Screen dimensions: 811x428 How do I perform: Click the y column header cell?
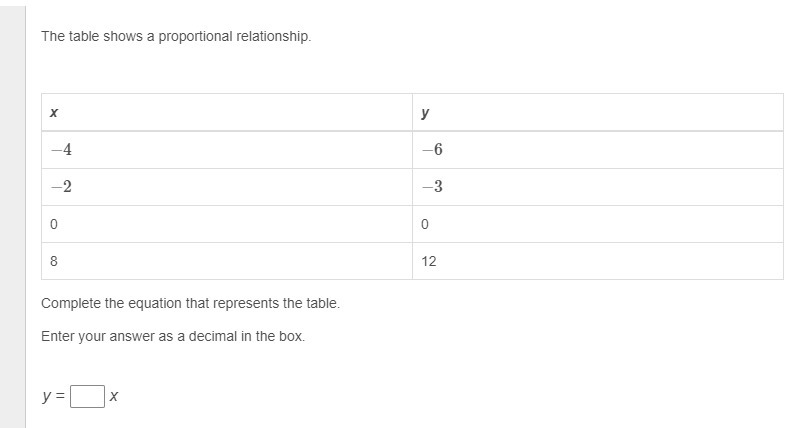tap(597, 113)
